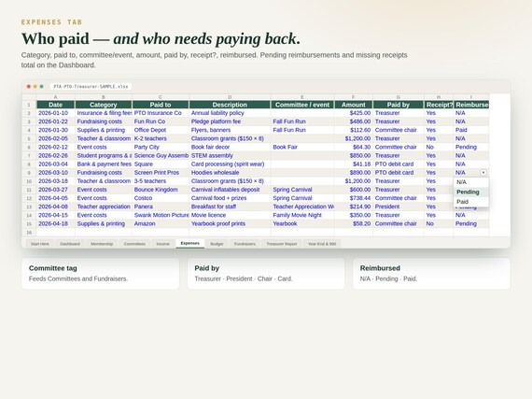Screen dimensions: 532x399
Task: Open the Treasurer Report sheet tab
Action: click(x=282, y=244)
